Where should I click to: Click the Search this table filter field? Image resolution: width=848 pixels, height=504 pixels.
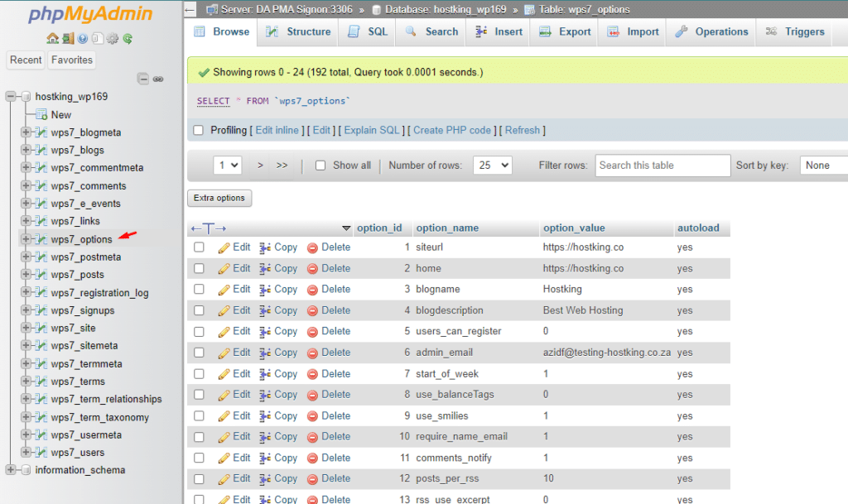point(662,166)
